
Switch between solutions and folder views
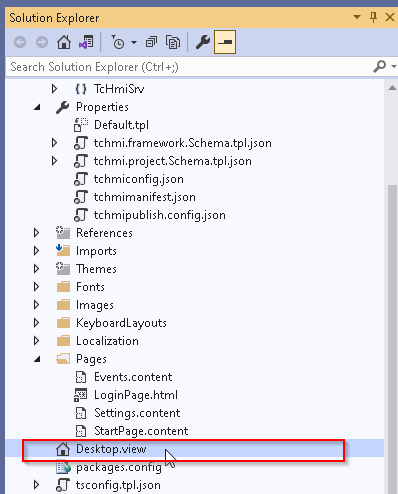[x=86, y=42]
